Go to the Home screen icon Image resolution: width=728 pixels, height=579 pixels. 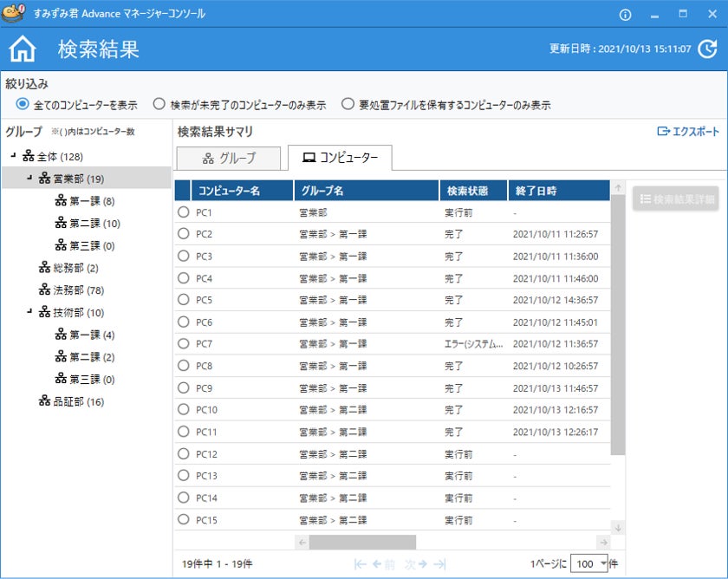23,49
